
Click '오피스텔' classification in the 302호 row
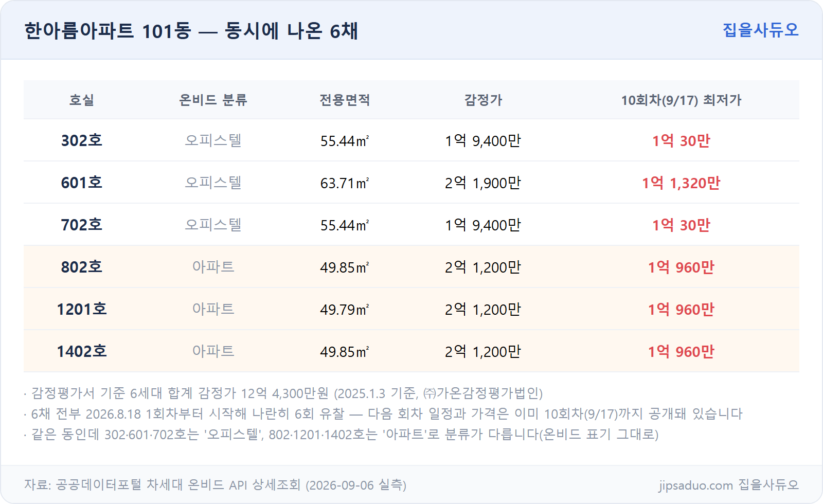[x=213, y=140]
